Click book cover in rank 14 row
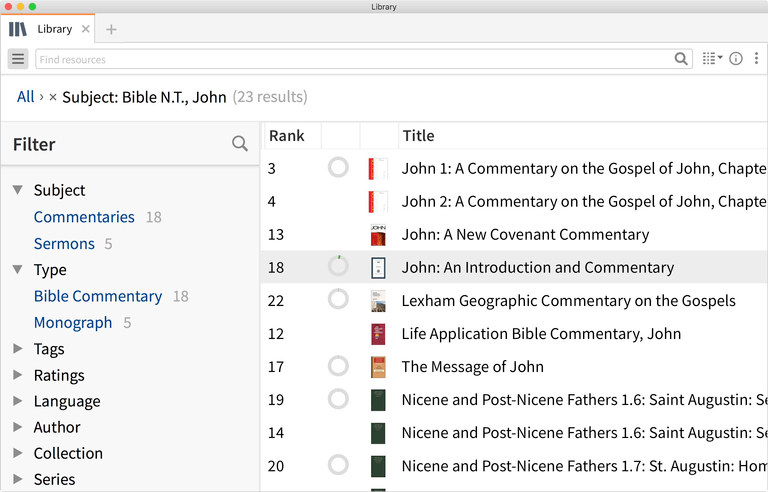The height and width of the screenshot is (492, 768). (x=378, y=433)
